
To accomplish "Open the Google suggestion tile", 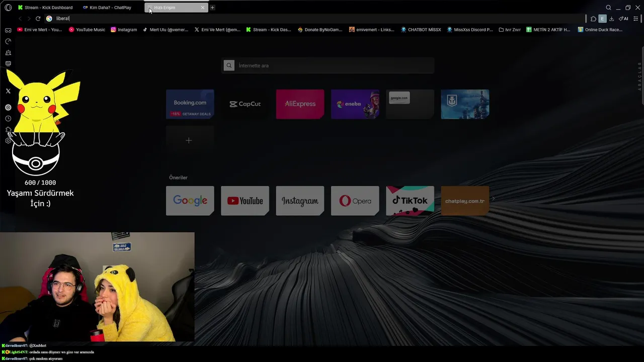I will point(190,201).
